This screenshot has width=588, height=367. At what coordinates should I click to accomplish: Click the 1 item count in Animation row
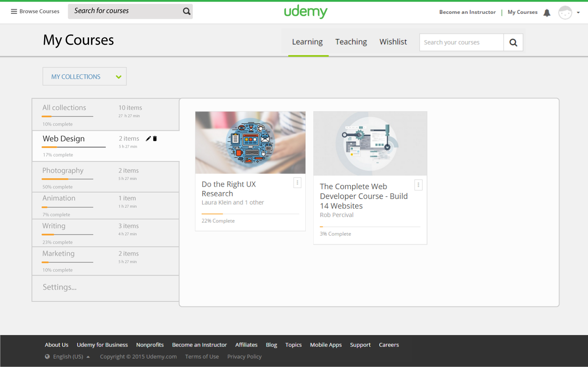tap(127, 198)
